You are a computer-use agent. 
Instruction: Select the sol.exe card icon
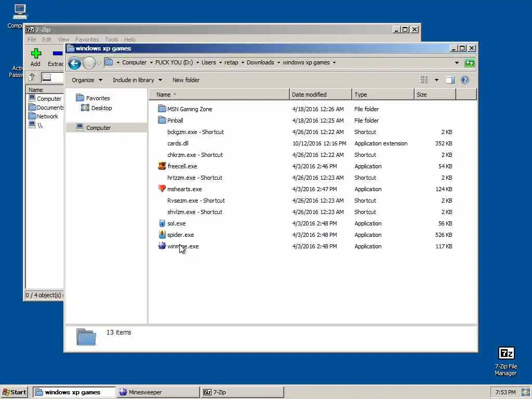click(162, 223)
